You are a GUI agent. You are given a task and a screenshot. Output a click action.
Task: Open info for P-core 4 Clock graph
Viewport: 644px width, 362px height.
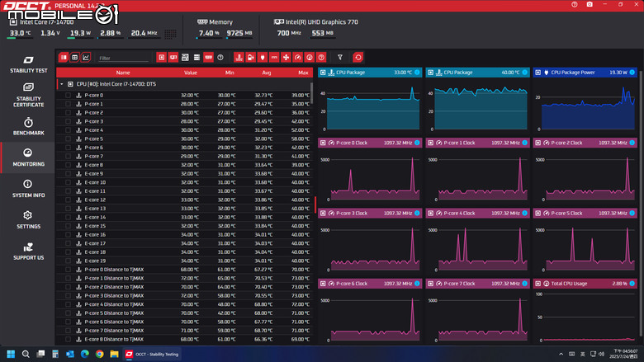click(524, 214)
